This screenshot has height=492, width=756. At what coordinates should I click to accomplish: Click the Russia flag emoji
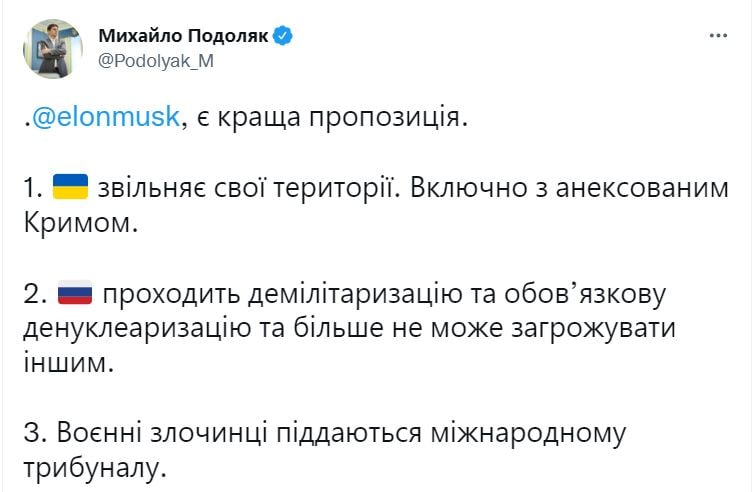(74, 294)
